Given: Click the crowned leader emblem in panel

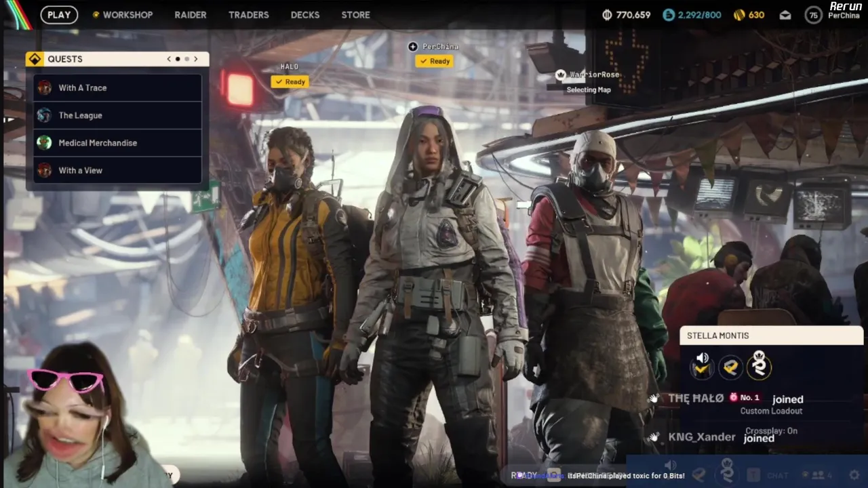Looking at the screenshot, I should point(759,365).
